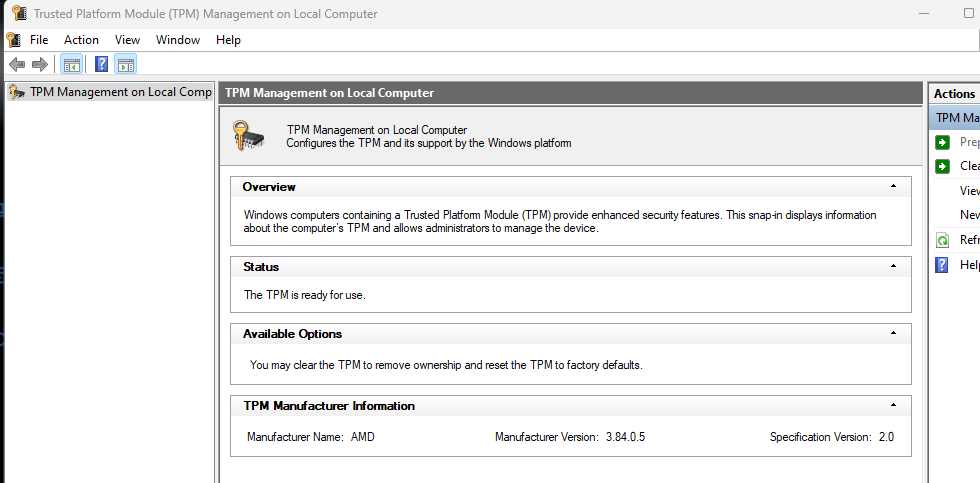Click the Help icon in Actions pane

click(942, 265)
